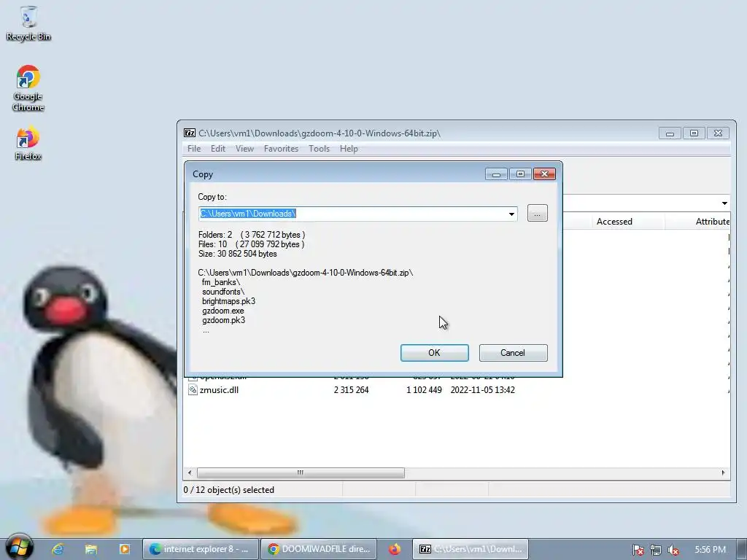Switch to Edge 'internet explorer 8' taskbar window
747x560 pixels.
point(200,549)
